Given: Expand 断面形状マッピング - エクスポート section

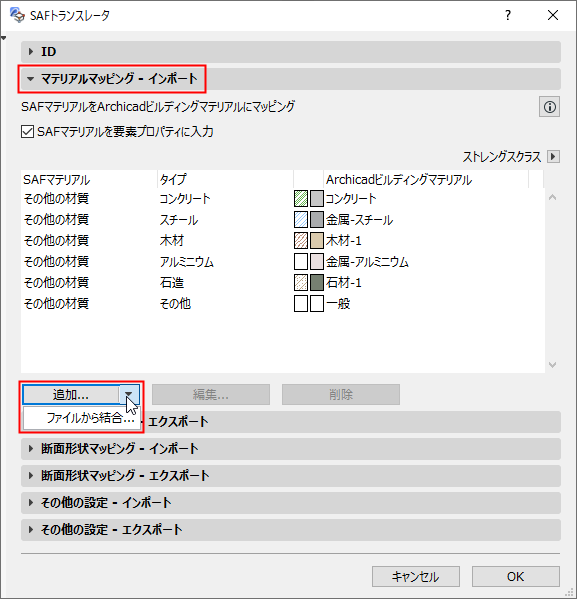Looking at the screenshot, I should click(x=291, y=476).
